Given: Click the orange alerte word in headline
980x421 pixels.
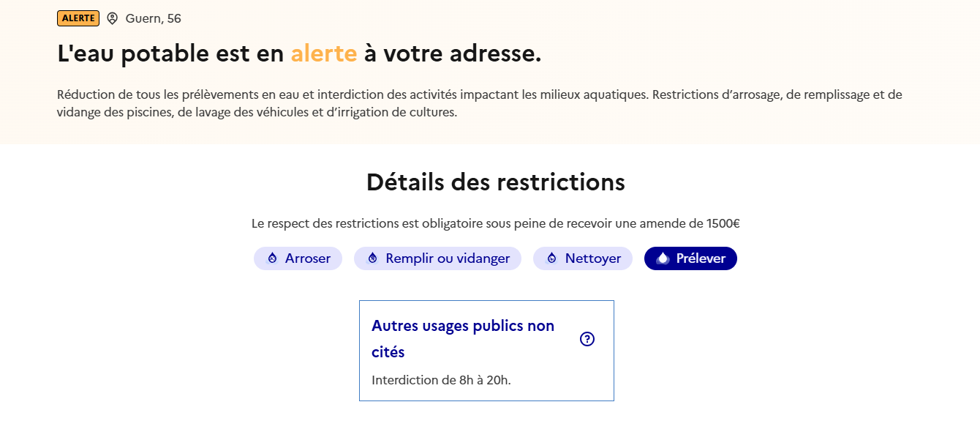Looking at the screenshot, I should [x=324, y=53].
